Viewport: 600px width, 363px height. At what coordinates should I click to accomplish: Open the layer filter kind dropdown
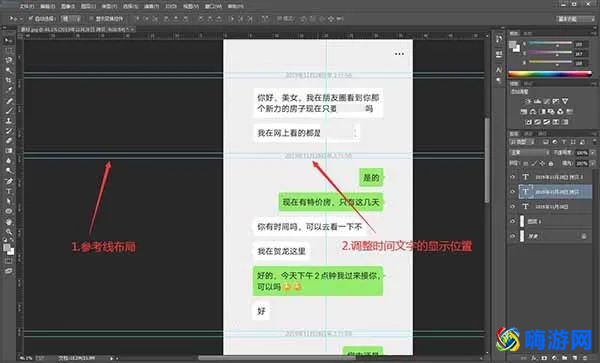point(523,142)
